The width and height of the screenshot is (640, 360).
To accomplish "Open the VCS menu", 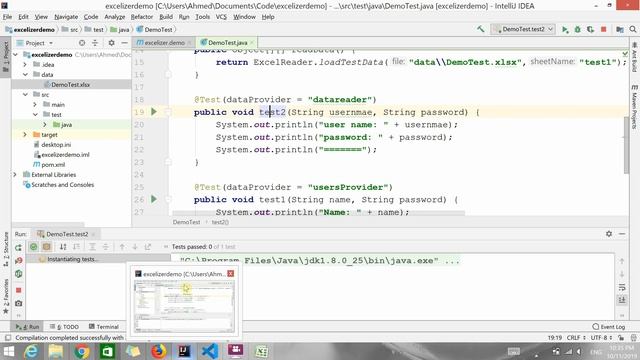I will point(221,17).
